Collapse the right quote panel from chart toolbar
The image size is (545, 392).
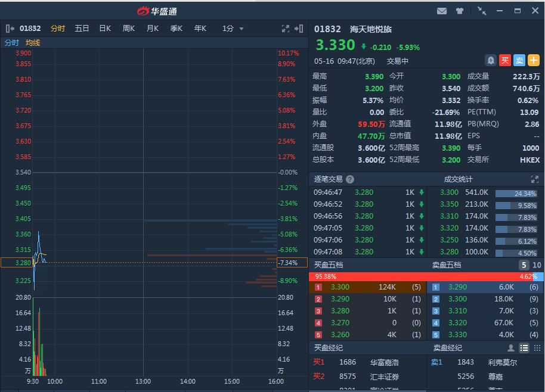coord(299,29)
